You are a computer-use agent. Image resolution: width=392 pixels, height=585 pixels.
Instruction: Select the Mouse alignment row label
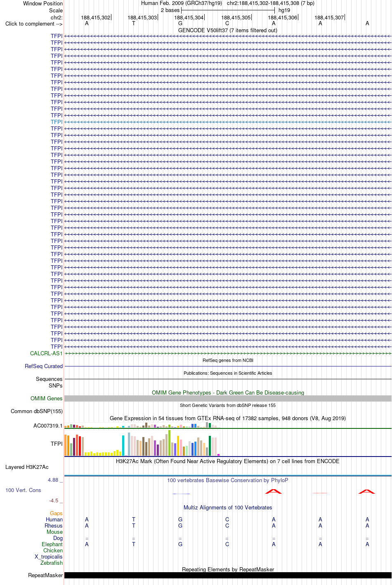pos(54,532)
